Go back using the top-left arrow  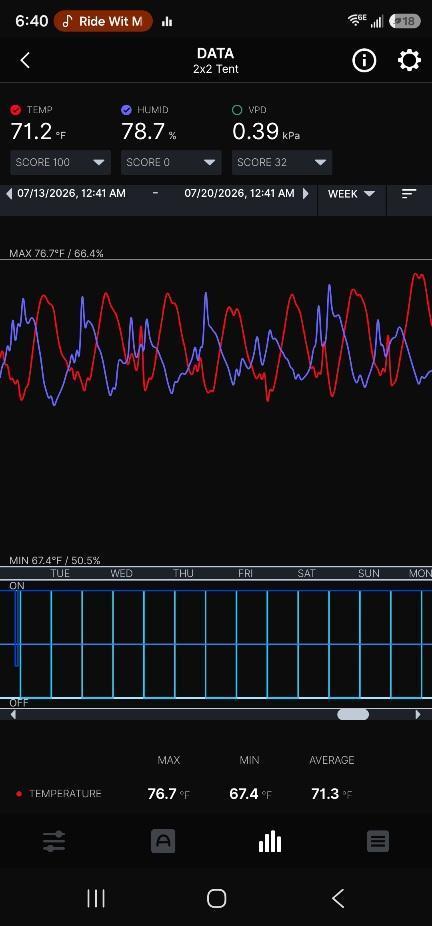point(25,60)
